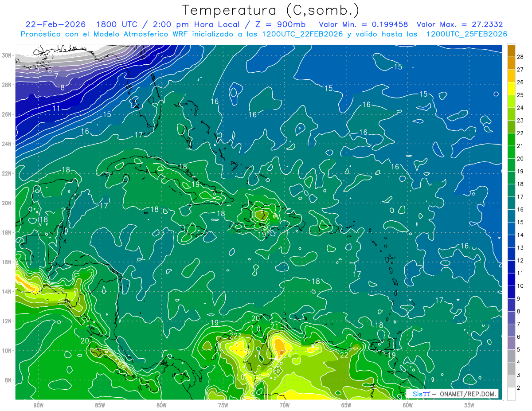Click the color bar legend label "4"
532x411 pixels.
click(x=519, y=362)
